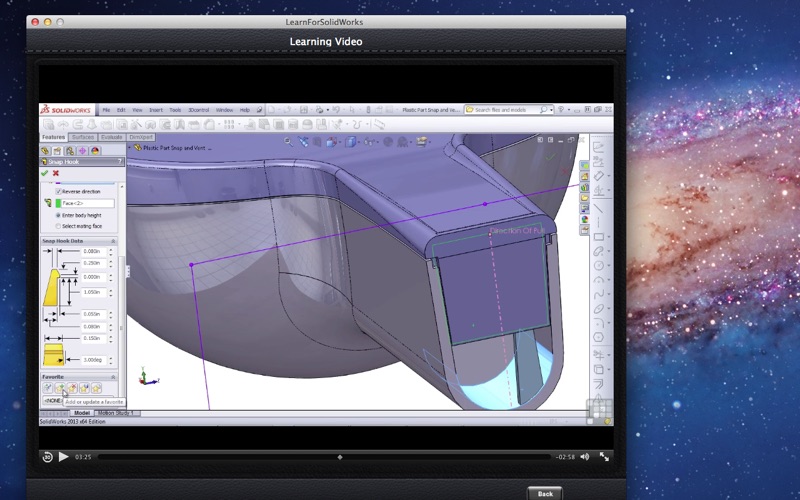The width and height of the screenshot is (800, 500).
Task: Click the Back button
Action: tap(544, 493)
